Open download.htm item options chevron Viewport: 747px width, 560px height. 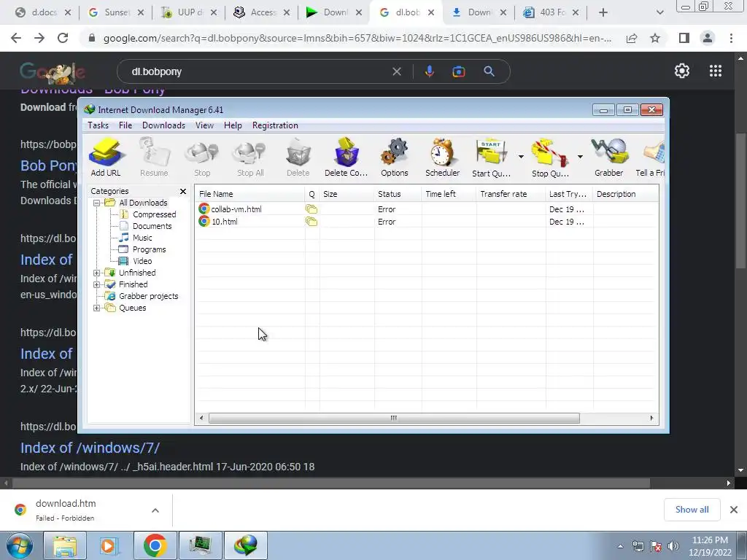tap(155, 510)
